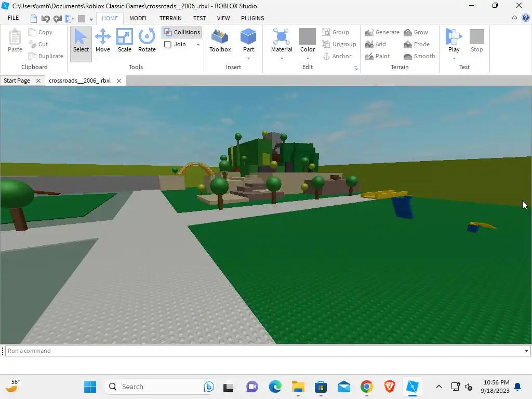Viewport: 532px width, 399px height.
Task: Select the Erode terrain tool
Action: 417,44
